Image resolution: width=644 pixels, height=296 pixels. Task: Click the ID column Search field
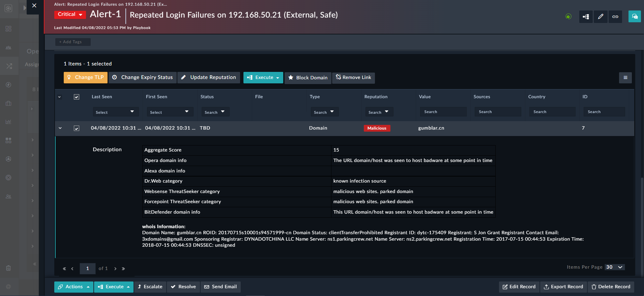pyautogui.click(x=604, y=112)
